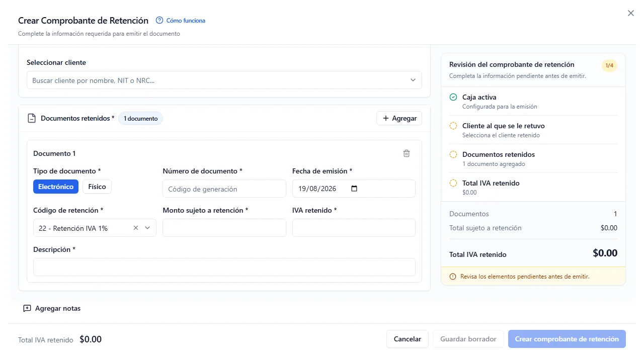
Task: Click the pending circle next to Cliente al que se le retuvo
Action: point(453,126)
